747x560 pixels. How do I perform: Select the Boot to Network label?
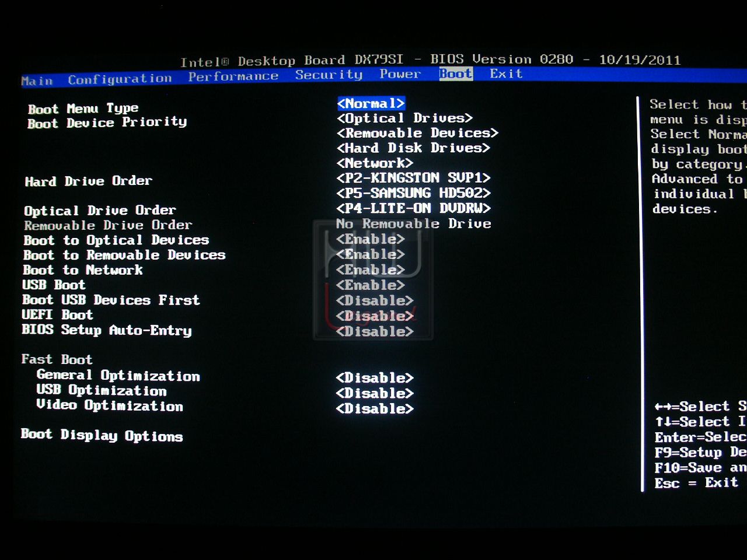(83, 270)
